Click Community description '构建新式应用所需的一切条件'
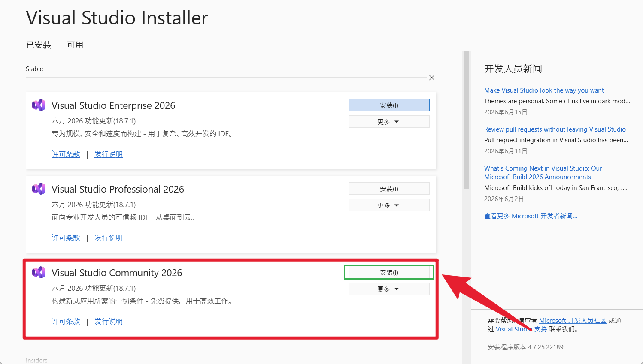This screenshot has width=643, height=364. coord(143,301)
